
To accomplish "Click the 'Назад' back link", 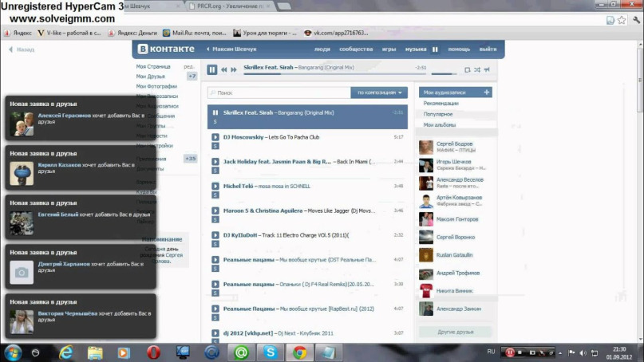I will (x=22, y=49).
